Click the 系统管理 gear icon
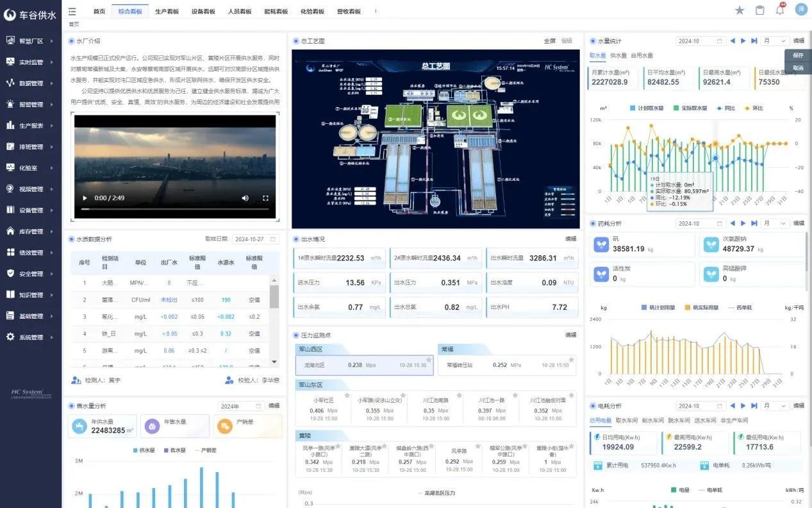The width and height of the screenshot is (812, 508). coord(10,337)
